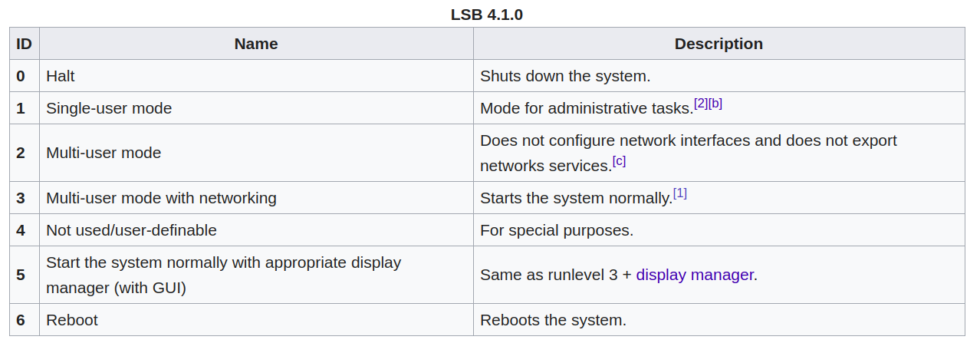
Task: Click the LSB 4.1.0 table caption
Action: (487, 15)
